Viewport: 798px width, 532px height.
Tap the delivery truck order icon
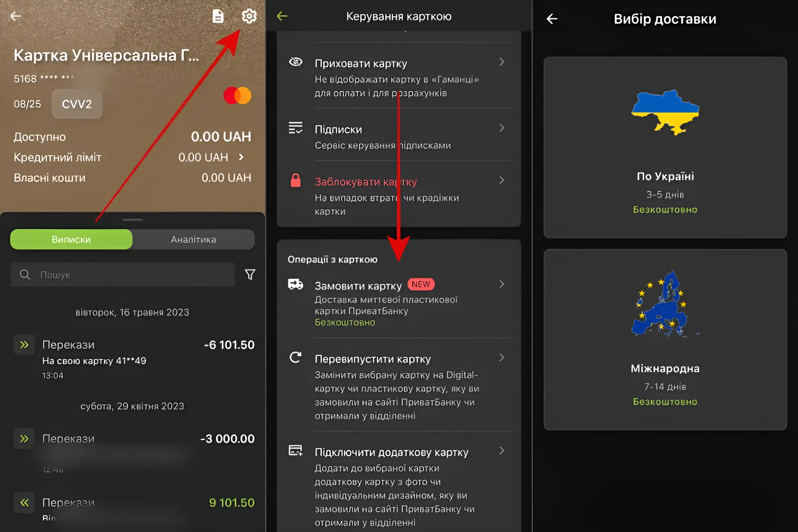click(x=296, y=284)
